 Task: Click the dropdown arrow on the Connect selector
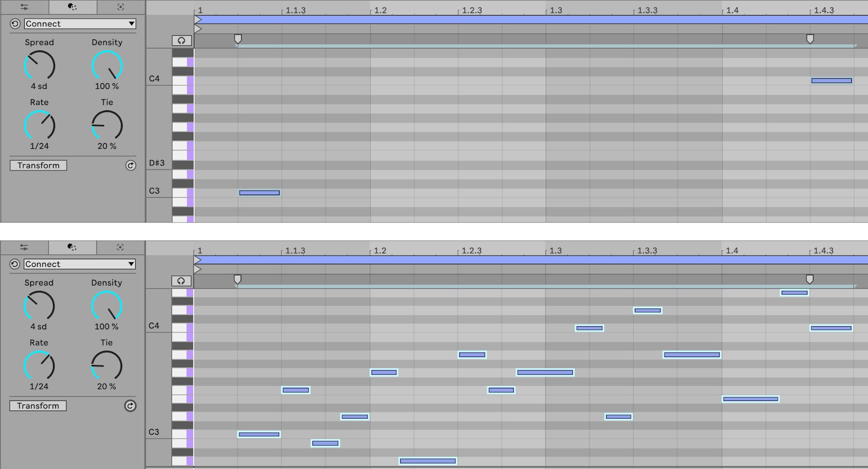coord(130,24)
